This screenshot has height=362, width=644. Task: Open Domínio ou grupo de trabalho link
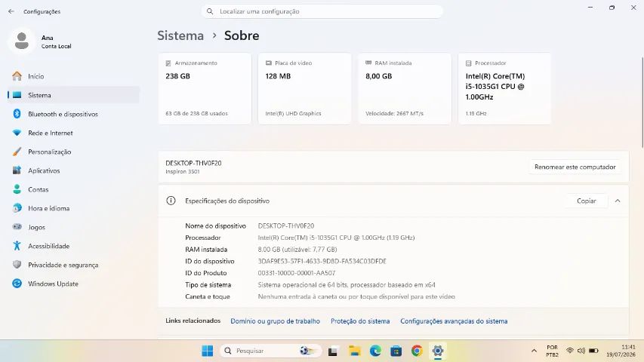point(275,321)
